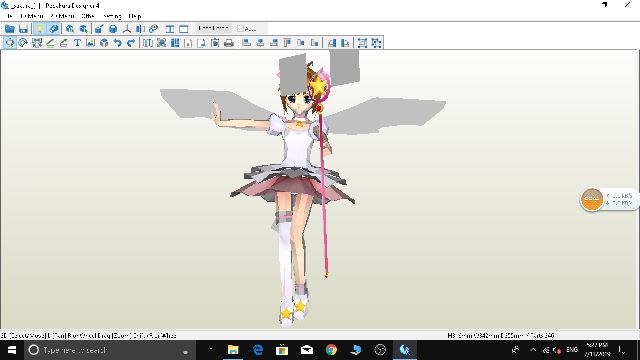Click the align center horizontally icon
640x360 pixels.
[260, 42]
